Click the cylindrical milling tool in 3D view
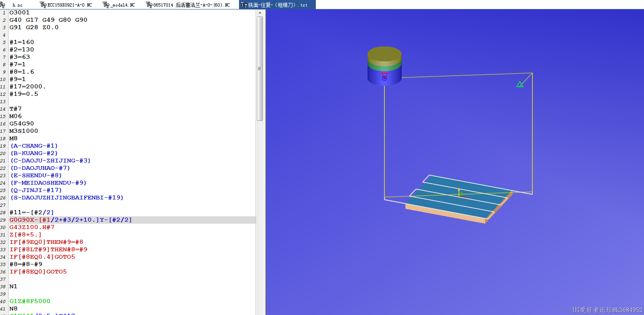 point(384,66)
